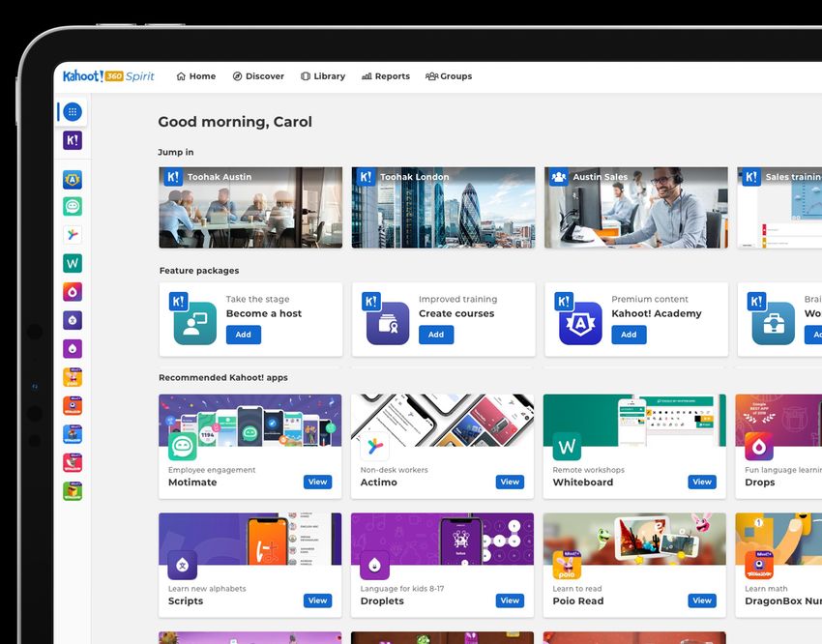Click the Become a host package icon
Screen dimensions: 822x644
[x=195, y=323]
